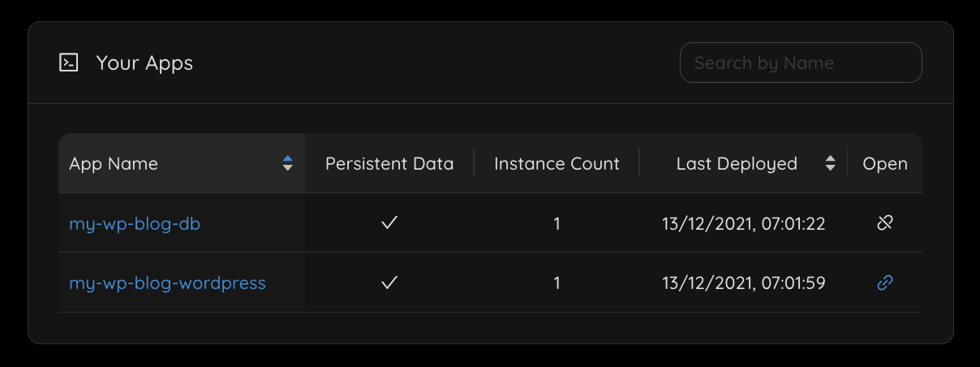Open the my-wp-blog-db app link
This screenshot has height=367, width=980.
(x=135, y=224)
